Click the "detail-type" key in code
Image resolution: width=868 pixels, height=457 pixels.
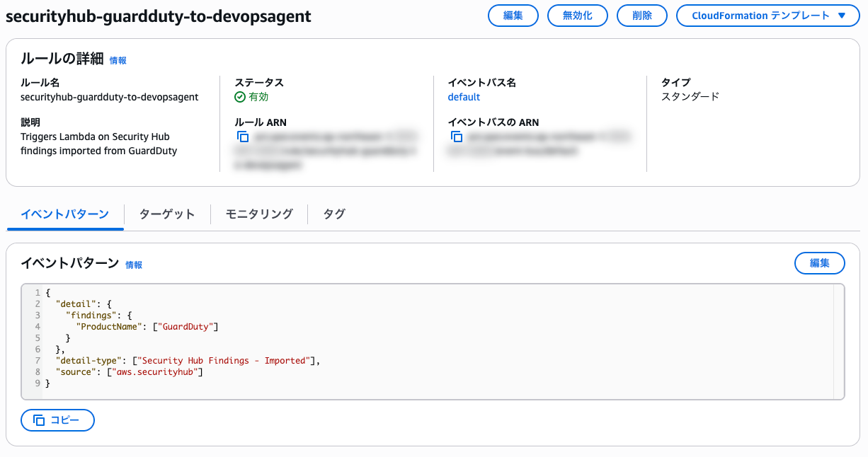click(x=88, y=361)
